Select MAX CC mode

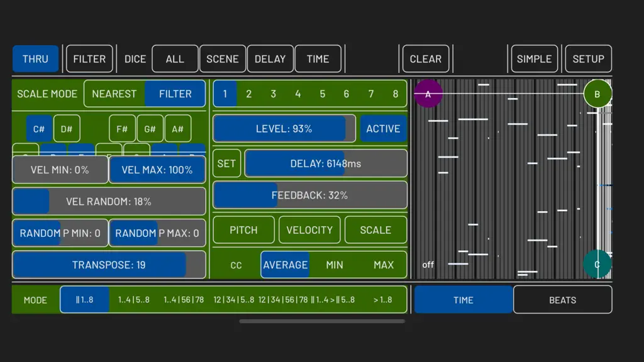click(x=384, y=265)
